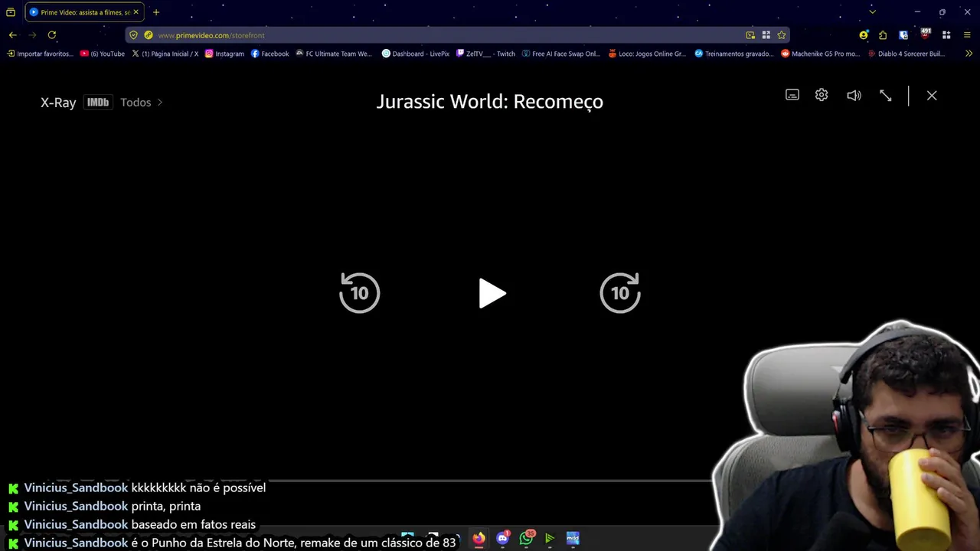Bookmark this page with star

pyautogui.click(x=782, y=35)
